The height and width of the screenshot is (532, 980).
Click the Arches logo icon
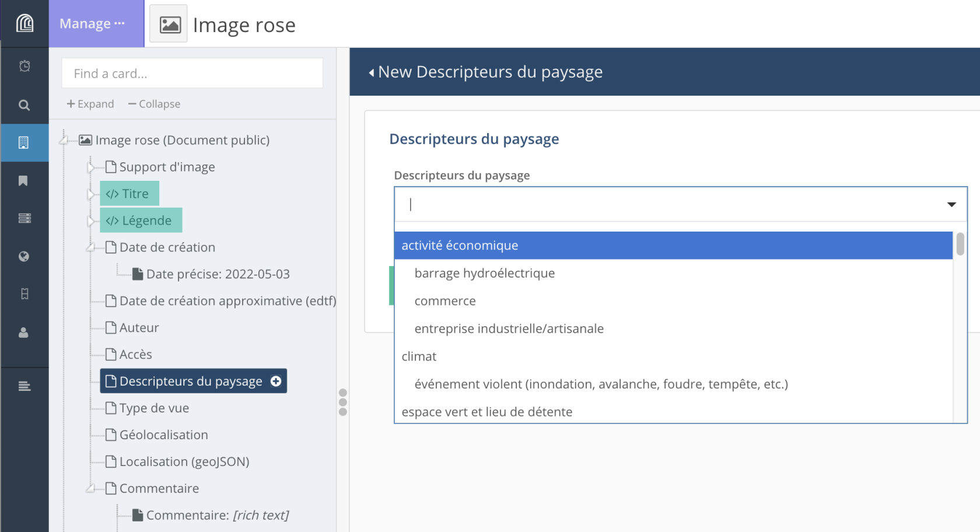coord(24,23)
